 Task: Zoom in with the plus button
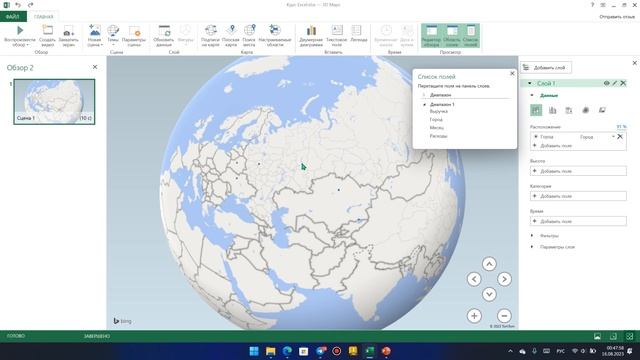coord(474,316)
